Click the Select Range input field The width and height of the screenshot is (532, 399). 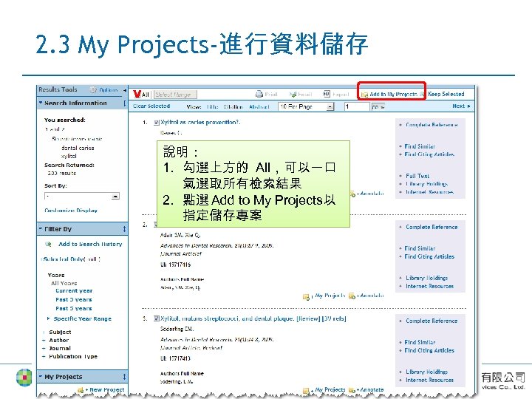coord(175,95)
